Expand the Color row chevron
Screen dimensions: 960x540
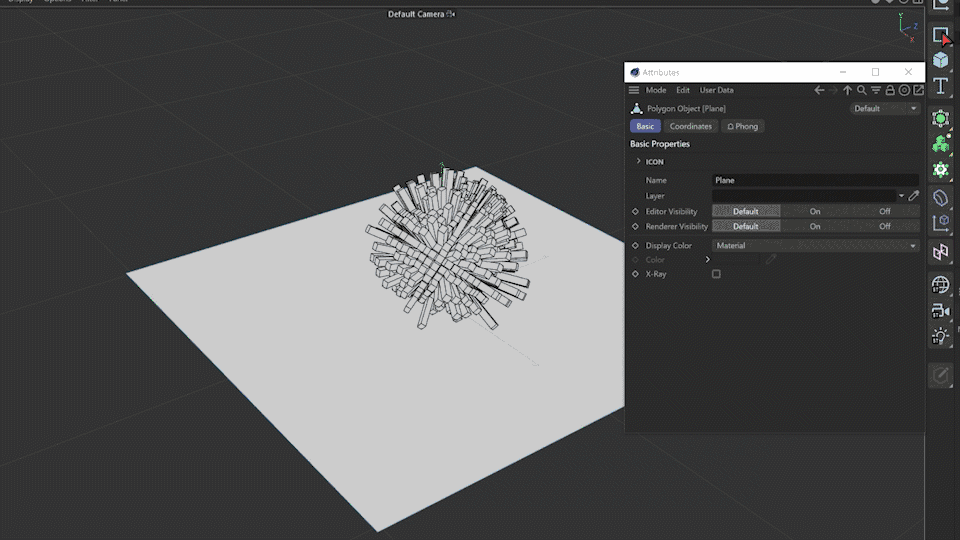point(708,260)
